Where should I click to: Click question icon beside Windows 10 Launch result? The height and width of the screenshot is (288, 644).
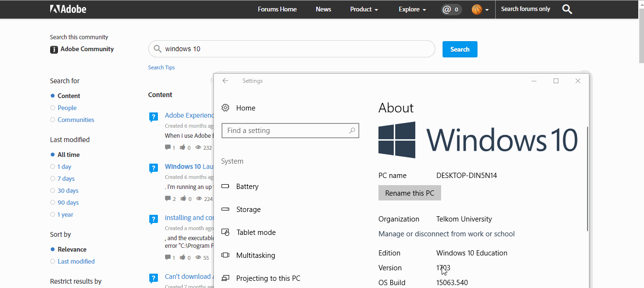point(153,168)
